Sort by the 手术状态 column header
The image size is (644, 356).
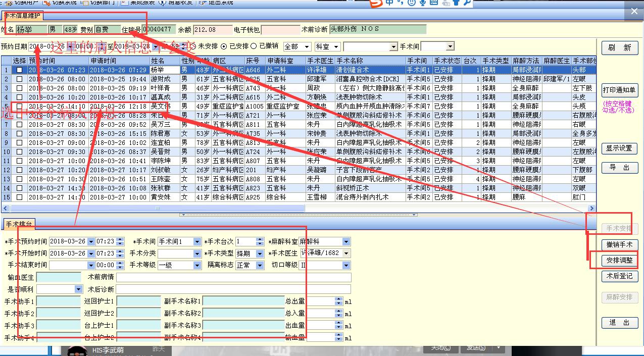point(447,61)
